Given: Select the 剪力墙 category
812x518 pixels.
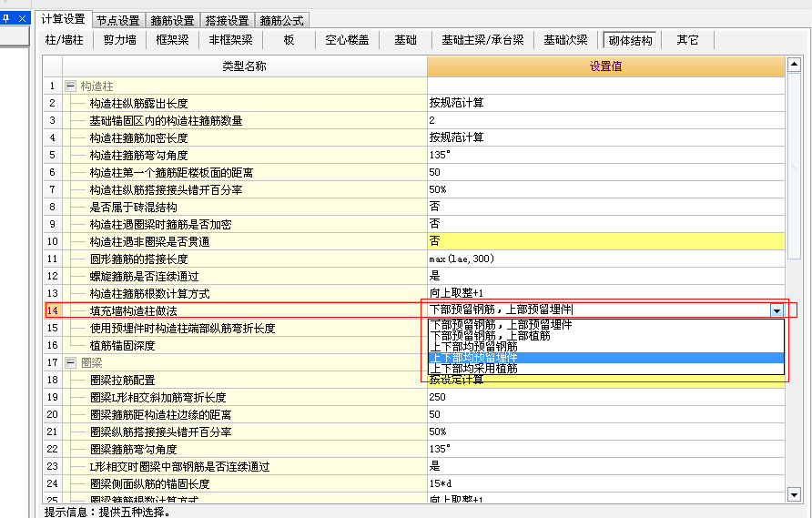Looking at the screenshot, I should point(119,40).
